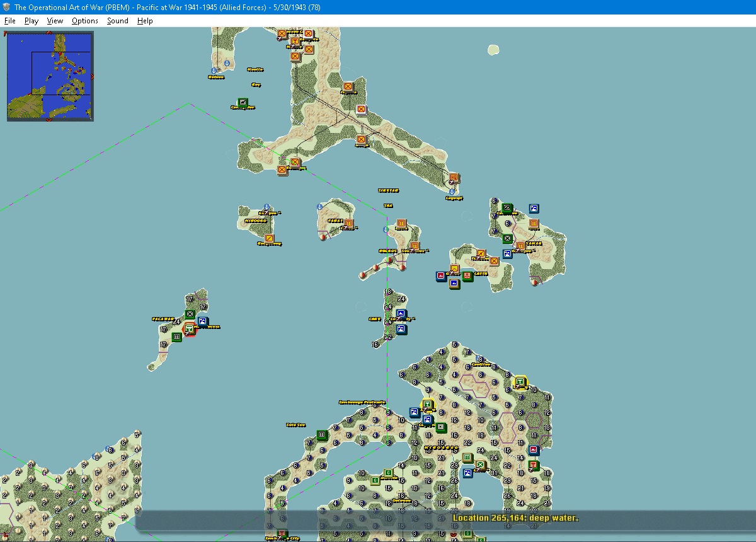Click the SAMAR map label
The image size is (756, 542).
533,243
